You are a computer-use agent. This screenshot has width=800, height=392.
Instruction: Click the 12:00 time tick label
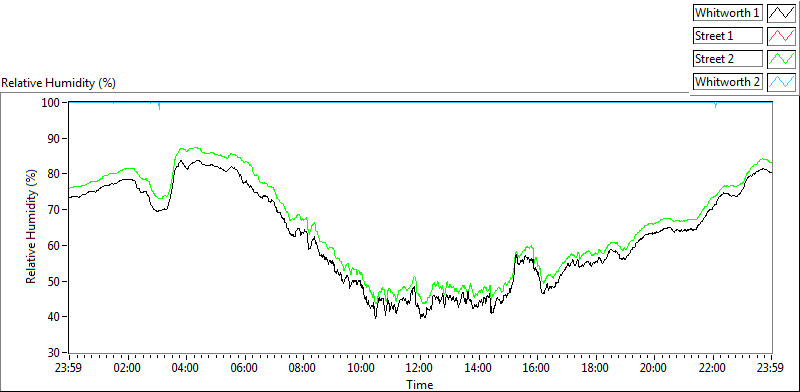(x=420, y=368)
